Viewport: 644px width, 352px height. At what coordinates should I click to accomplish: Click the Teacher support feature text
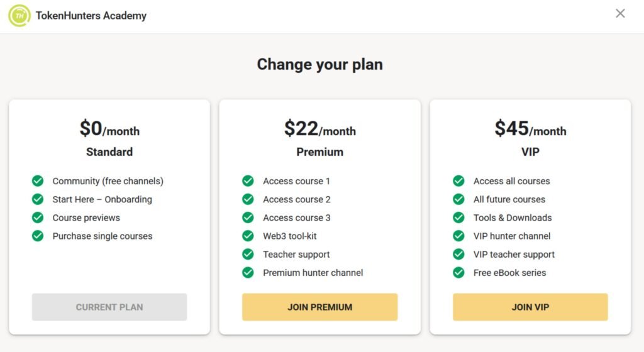pyautogui.click(x=296, y=255)
